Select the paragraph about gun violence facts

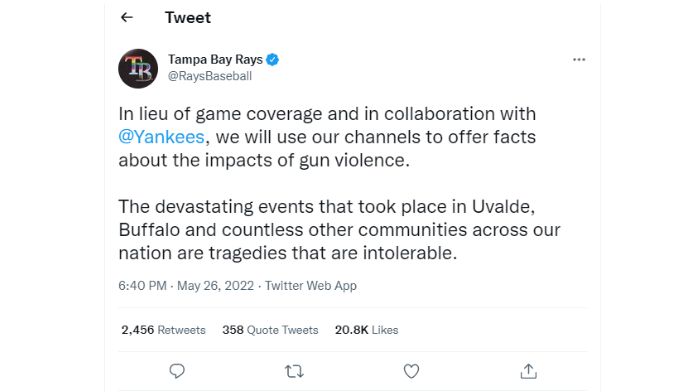[327, 137]
